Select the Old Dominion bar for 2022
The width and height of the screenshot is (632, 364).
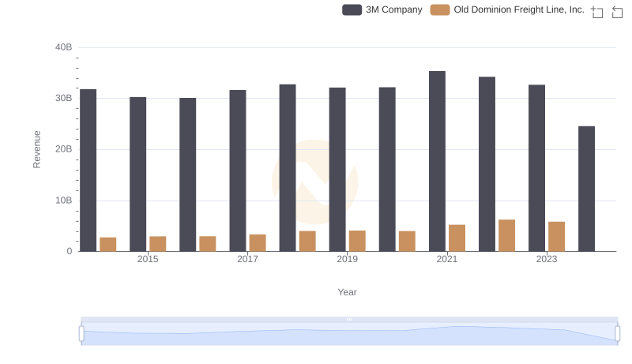tap(506, 235)
